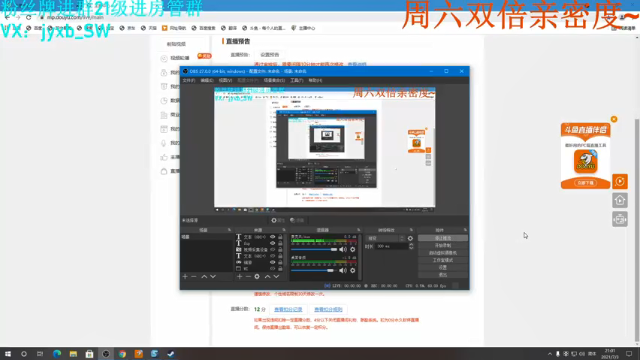Click 查看扣分记录 link on Douyu page
This screenshot has width=640, height=360.
coord(288,310)
